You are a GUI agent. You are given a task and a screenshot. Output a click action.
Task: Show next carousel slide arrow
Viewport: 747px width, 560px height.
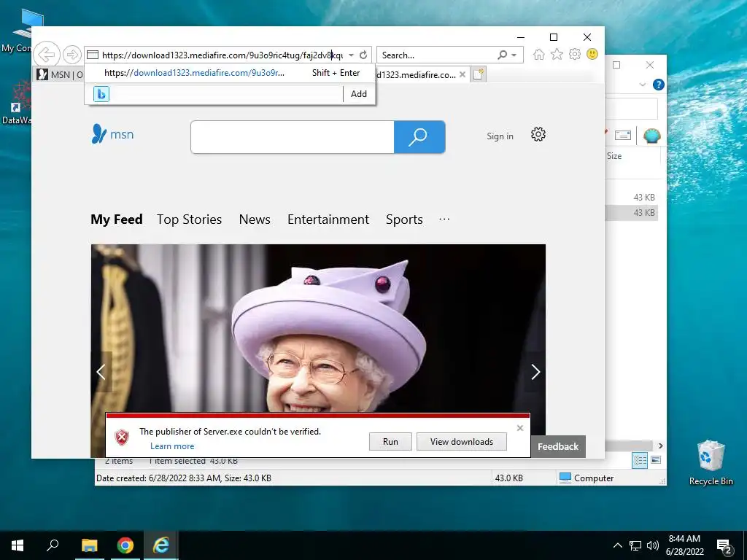[x=535, y=372]
